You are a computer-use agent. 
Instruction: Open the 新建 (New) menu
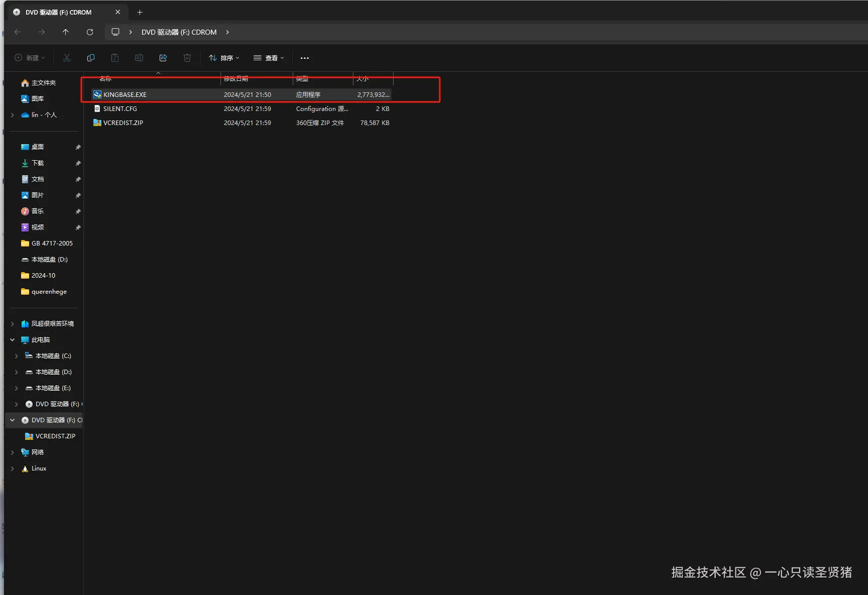[x=30, y=58]
